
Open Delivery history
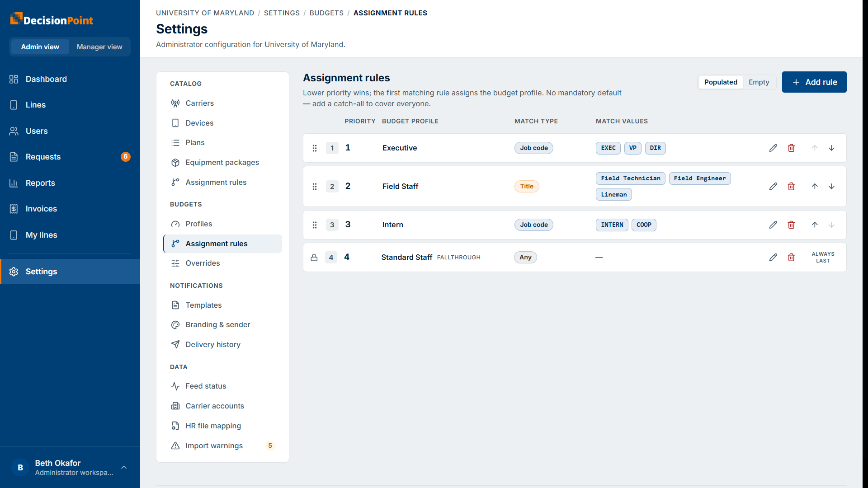[222, 345]
